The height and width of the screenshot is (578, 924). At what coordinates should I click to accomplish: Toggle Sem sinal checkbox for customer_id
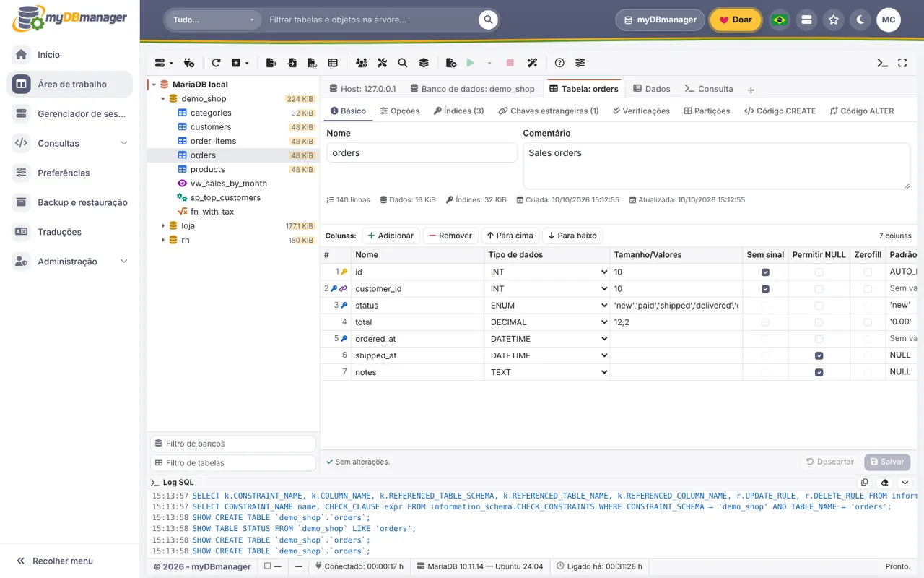pyautogui.click(x=765, y=289)
